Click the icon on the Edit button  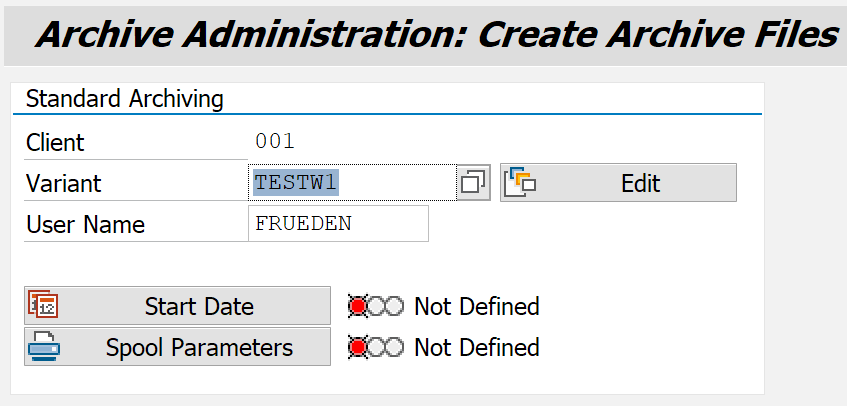tap(521, 183)
